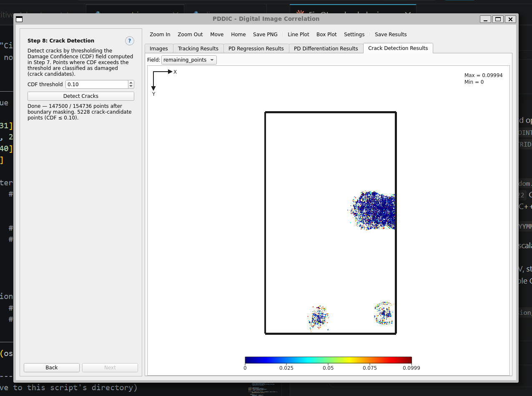
Task: Open the Step 8 help icon
Action: click(x=130, y=41)
